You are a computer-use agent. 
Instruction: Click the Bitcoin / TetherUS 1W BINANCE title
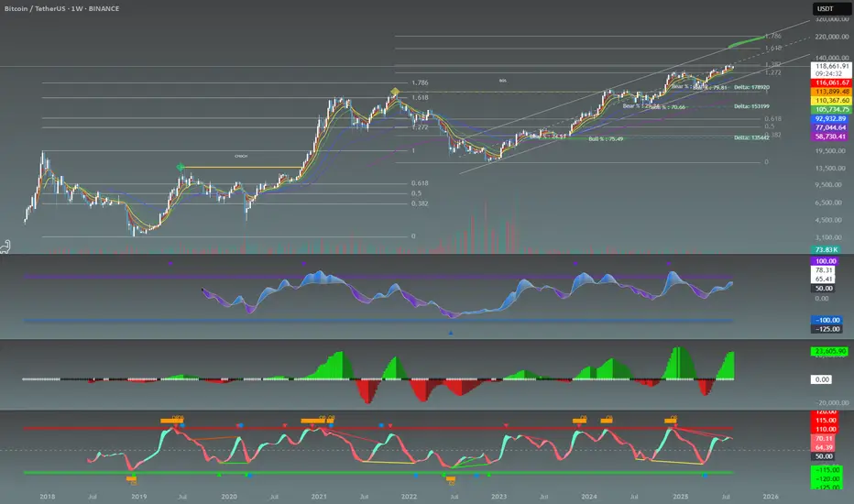coord(62,9)
